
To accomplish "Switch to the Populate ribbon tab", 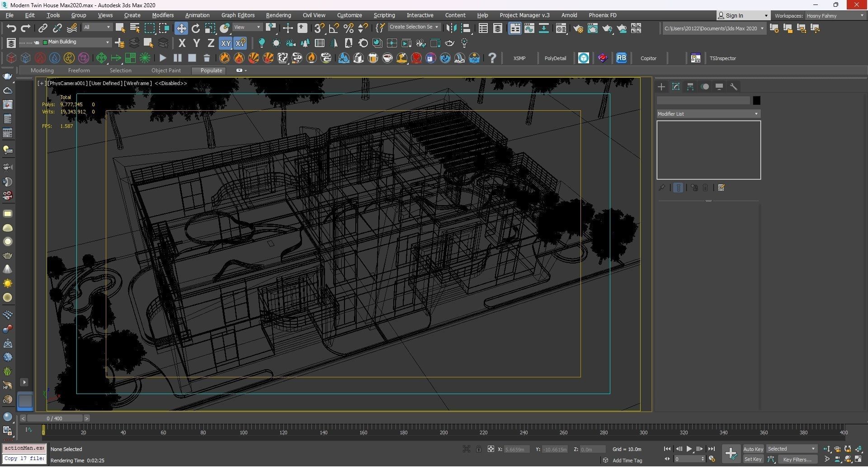I will pos(211,70).
